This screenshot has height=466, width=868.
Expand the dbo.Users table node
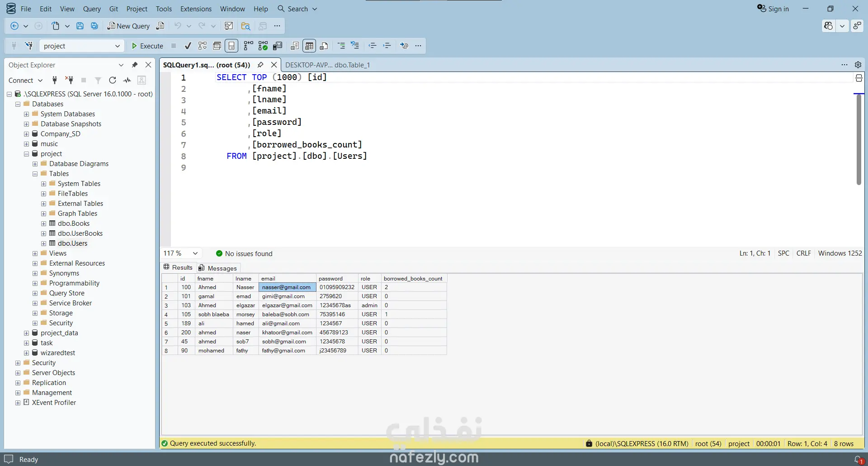tap(44, 243)
